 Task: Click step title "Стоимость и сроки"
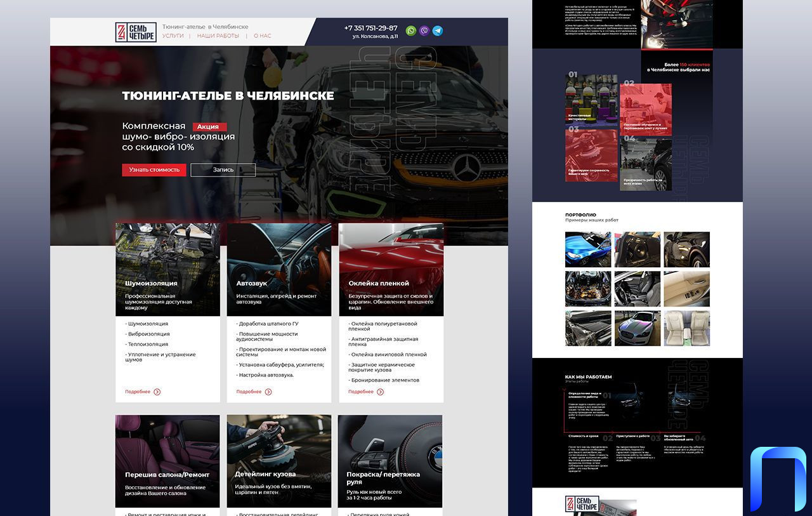click(584, 436)
